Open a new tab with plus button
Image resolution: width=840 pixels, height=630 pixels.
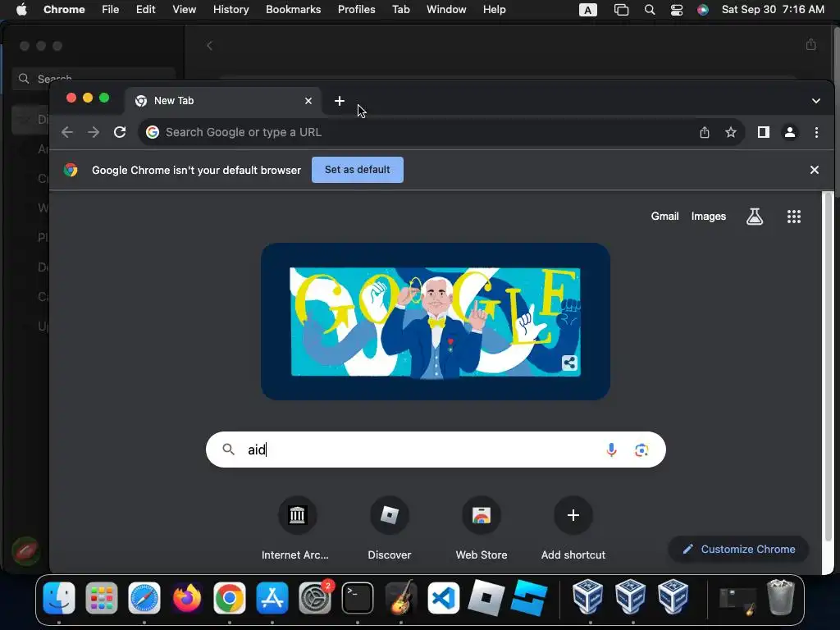[x=339, y=101]
